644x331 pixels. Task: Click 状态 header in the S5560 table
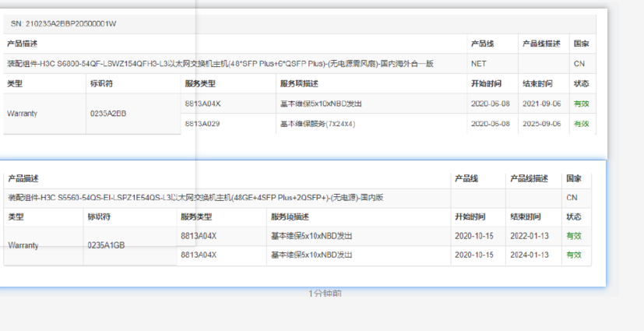click(x=574, y=217)
